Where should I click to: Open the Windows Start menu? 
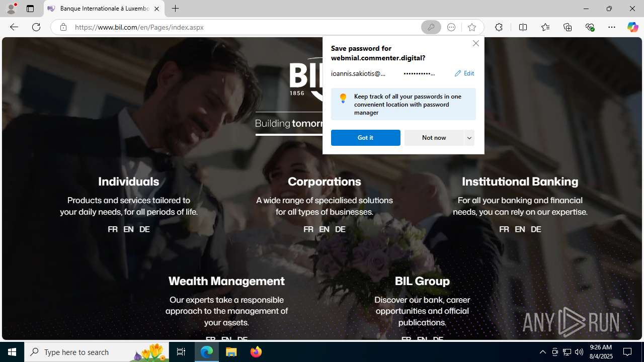coord(12,352)
